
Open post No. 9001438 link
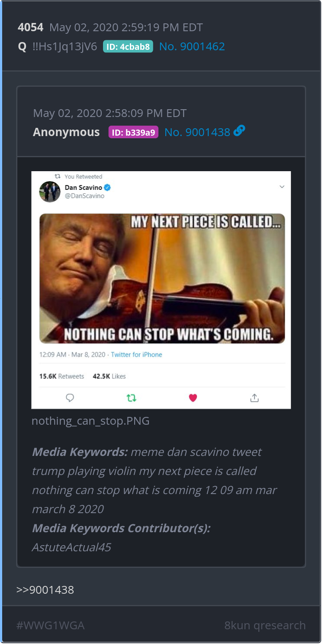tap(197, 132)
